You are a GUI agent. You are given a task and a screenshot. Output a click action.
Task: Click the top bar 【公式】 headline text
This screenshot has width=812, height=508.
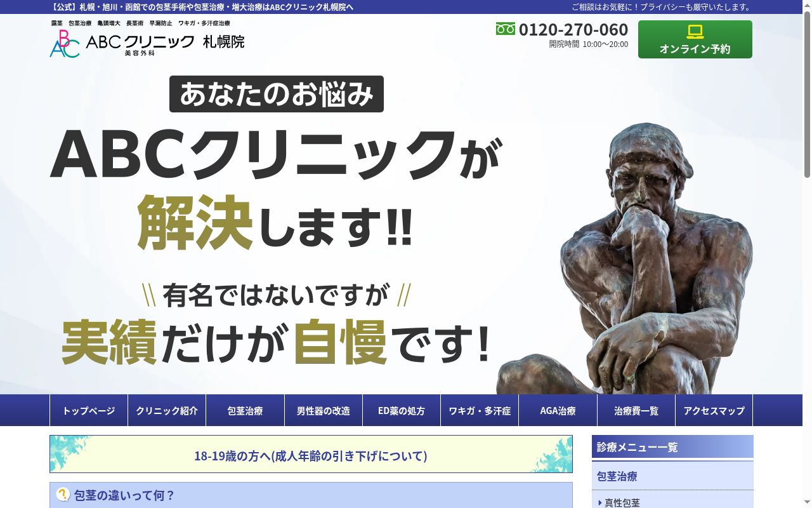[x=202, y=7]
